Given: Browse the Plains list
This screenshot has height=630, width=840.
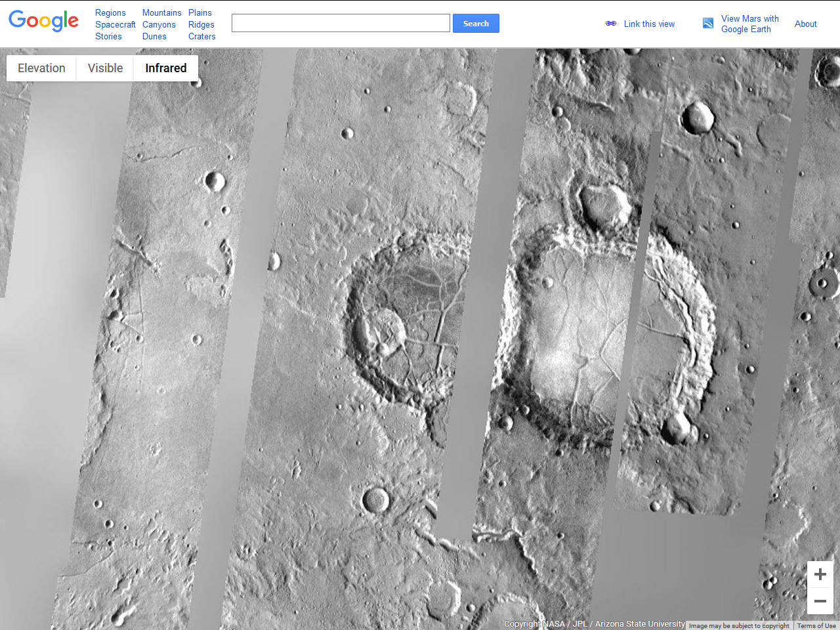Looking at the screenshot, I should pyautogui.click(x=200, y=12).
